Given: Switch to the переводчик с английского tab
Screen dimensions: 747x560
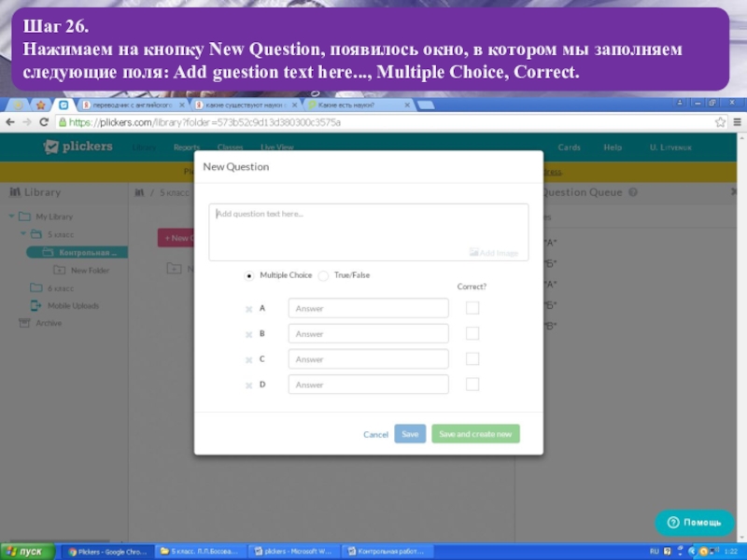Looking at the screenshot, I should coord(133,105).
